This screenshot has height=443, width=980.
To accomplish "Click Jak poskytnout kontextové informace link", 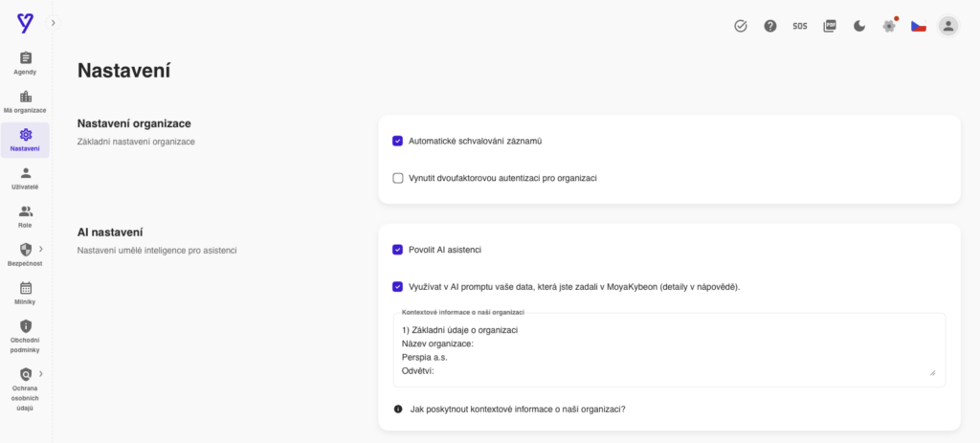I will pyautogui.click(x=517, y=409).
